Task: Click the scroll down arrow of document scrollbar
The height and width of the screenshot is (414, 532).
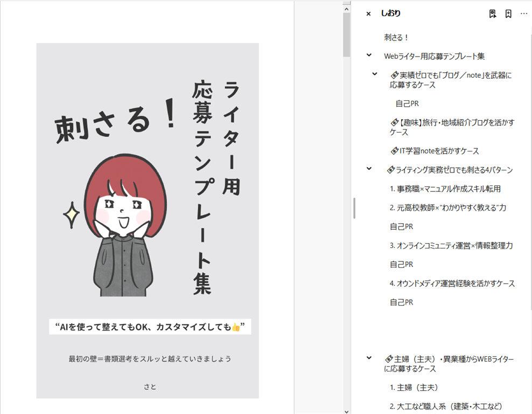Action: (x=346, y=410)
